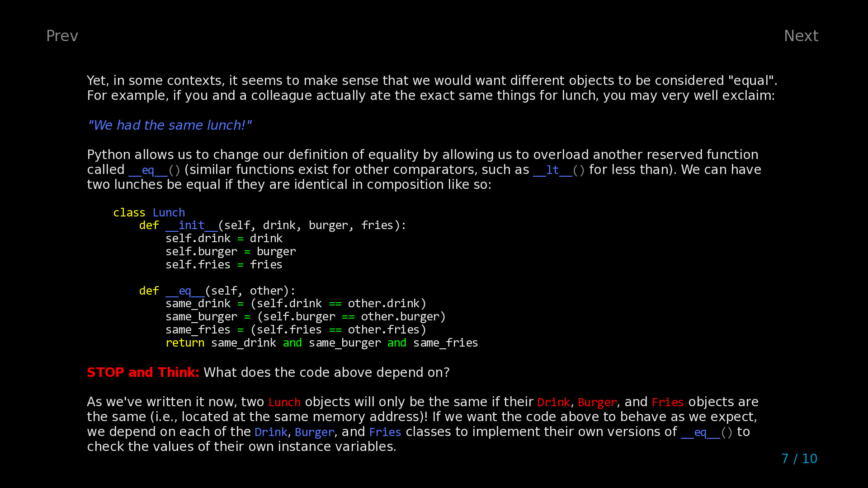Viewport: 868px width, 488px height.
Task: Click the Next navigation button
Action: pos(801,35)
